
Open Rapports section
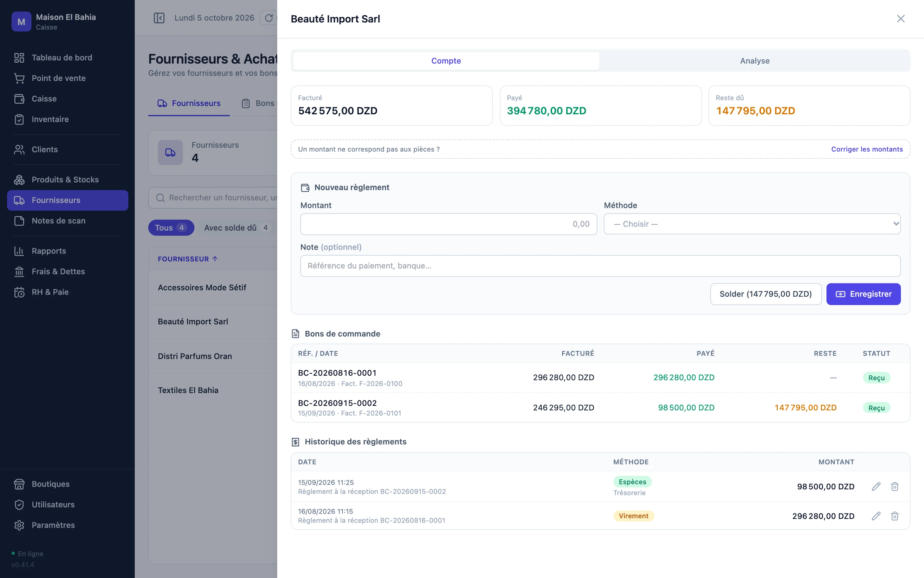click(x=68, y=251)
